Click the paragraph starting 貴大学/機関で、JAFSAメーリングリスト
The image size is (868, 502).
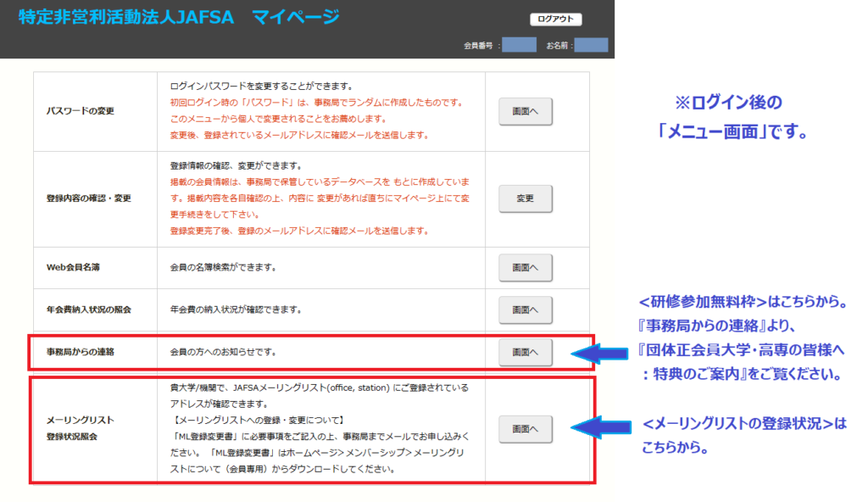tap(320, 396)
